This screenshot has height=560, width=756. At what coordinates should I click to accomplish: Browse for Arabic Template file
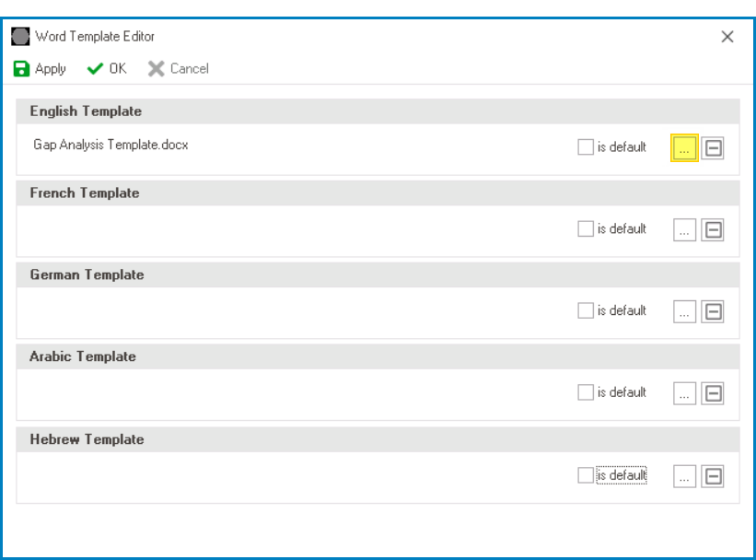[x=683, y=393]
